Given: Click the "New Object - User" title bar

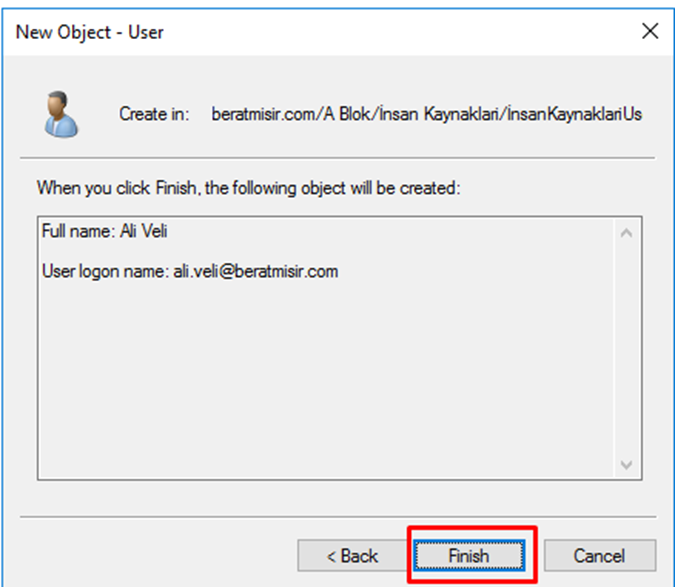Looking at the screenshot, I should click(x=300, y=31).
